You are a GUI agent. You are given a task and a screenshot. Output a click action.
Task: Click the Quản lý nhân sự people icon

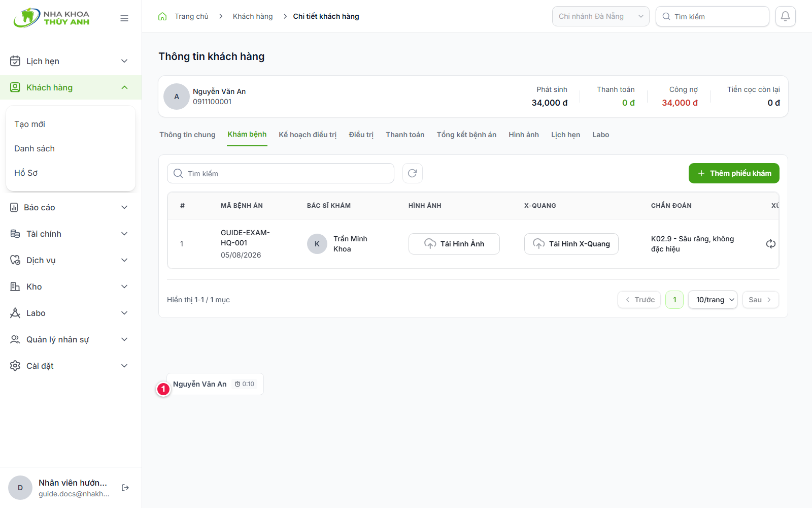tap(15, 339)
